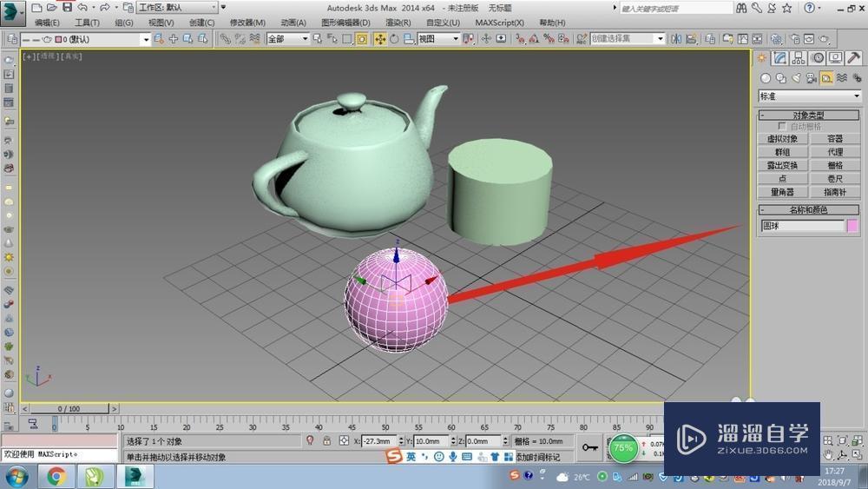Open the 视图 reference coordinate dropdown
This screenshot has height=489, width=868.
point(438,39)
